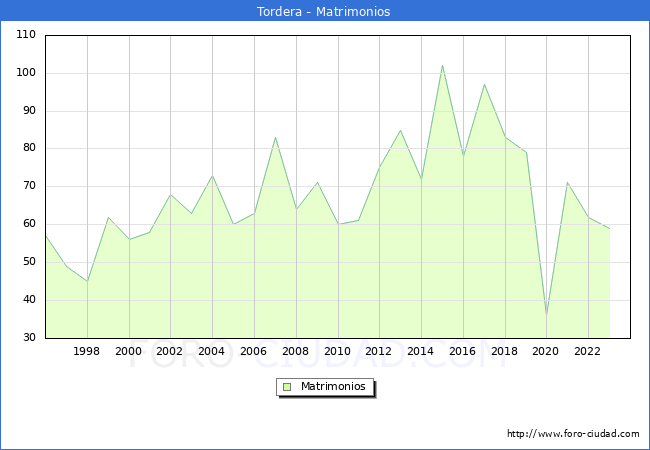Click the 60 y-axis label

pos(29,224)
